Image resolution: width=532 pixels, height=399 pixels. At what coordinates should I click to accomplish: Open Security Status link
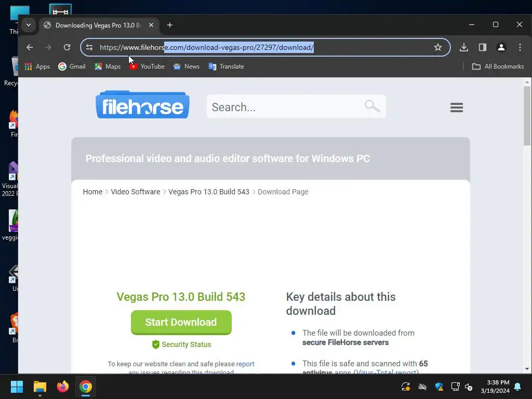pyautogui.click(x=187, y=344)
